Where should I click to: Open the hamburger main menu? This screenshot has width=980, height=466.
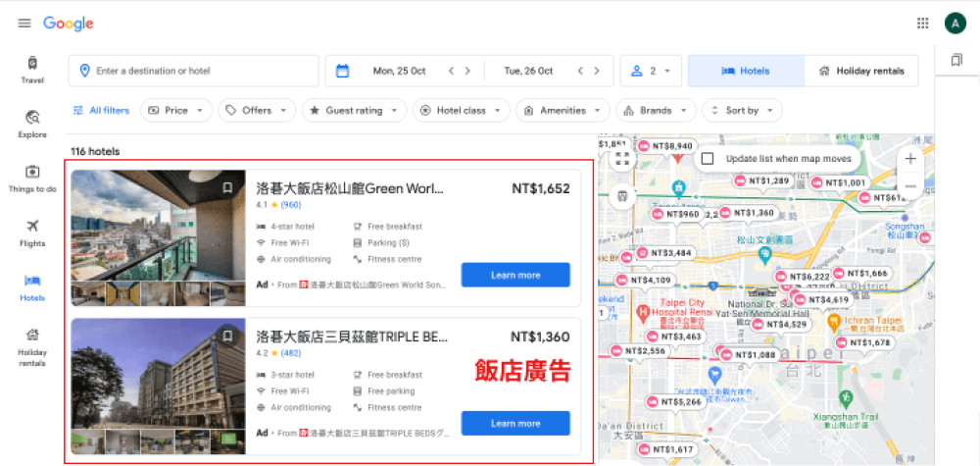24,24
